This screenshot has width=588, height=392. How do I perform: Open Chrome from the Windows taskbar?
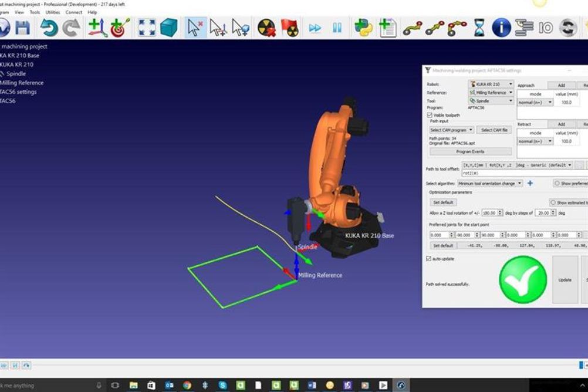pos(187,385)
